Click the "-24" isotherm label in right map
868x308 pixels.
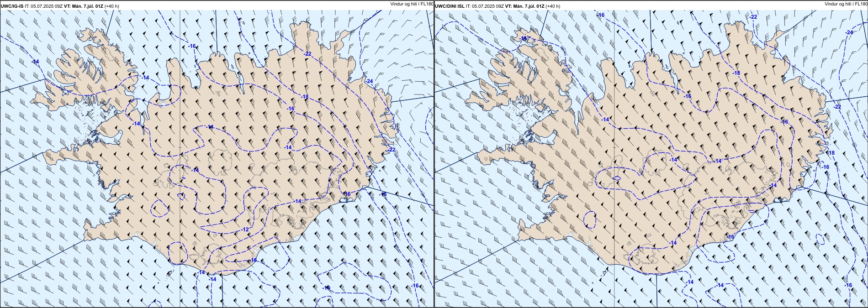coord(849,32)
